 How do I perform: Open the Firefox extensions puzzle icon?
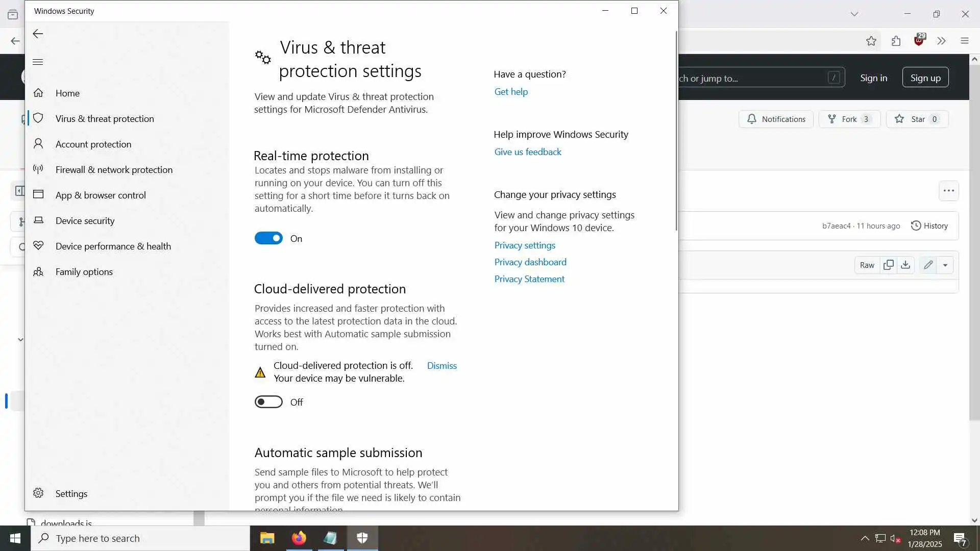[x=896, y=41]
